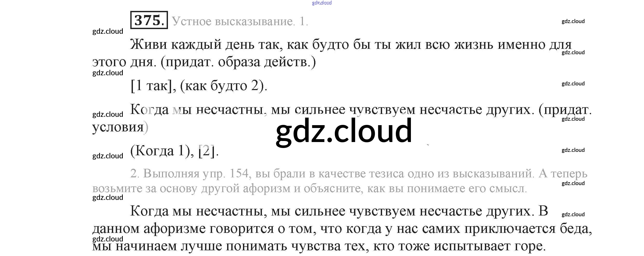Click grey instruction starting "2. Выполняя упр. 154"
Viewport: 644px width, 256px height.
click(x=358, y=173)
